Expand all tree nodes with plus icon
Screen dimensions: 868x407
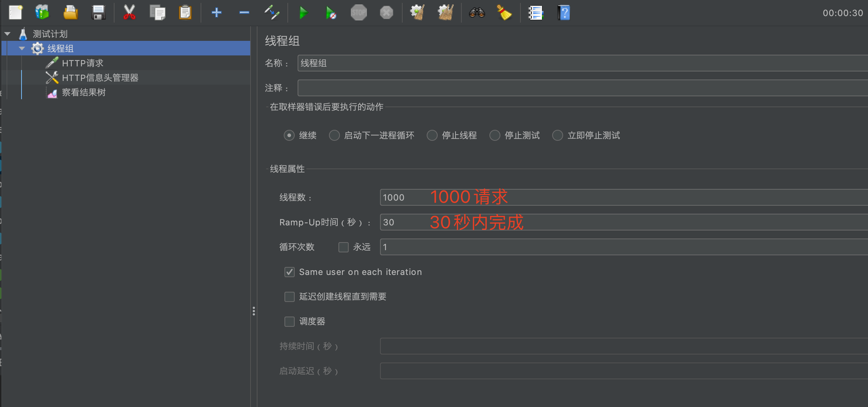coord(216,12)
